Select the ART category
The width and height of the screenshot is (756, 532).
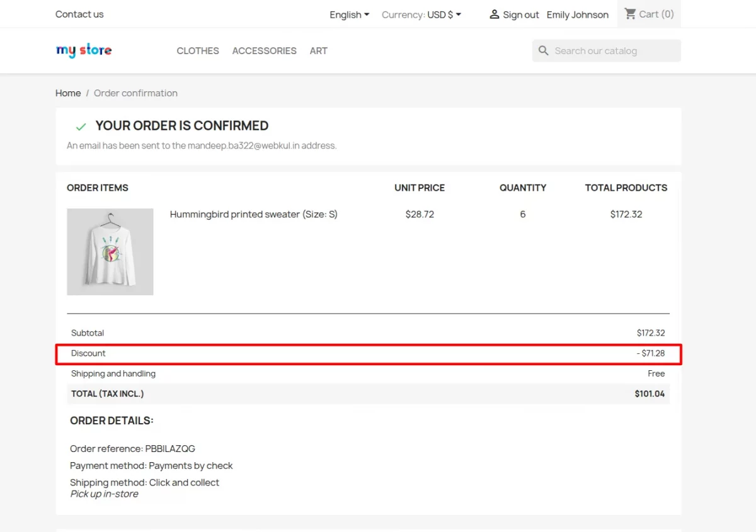click(x=319, y=50)
